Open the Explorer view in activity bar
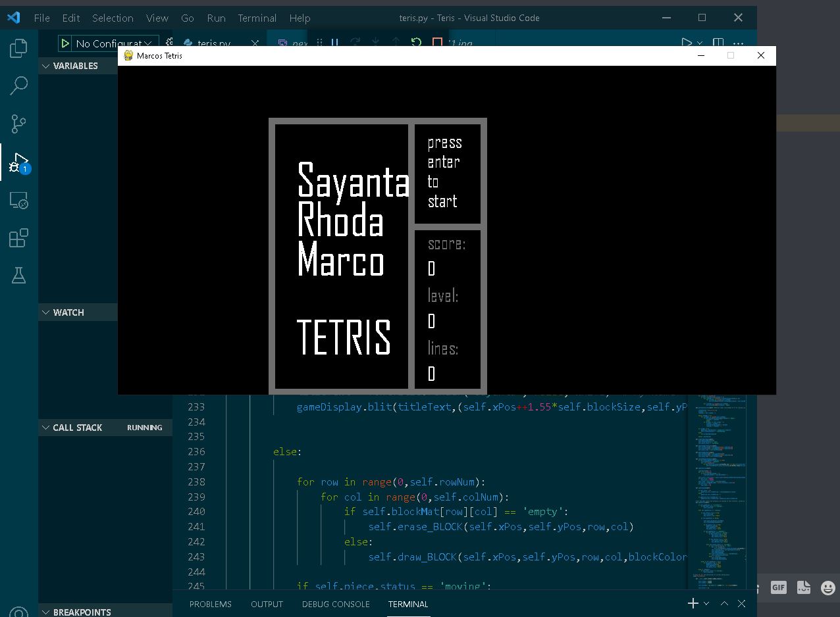Image resolution: width=840 pixels, height=617 pixels. coord(18,48)
